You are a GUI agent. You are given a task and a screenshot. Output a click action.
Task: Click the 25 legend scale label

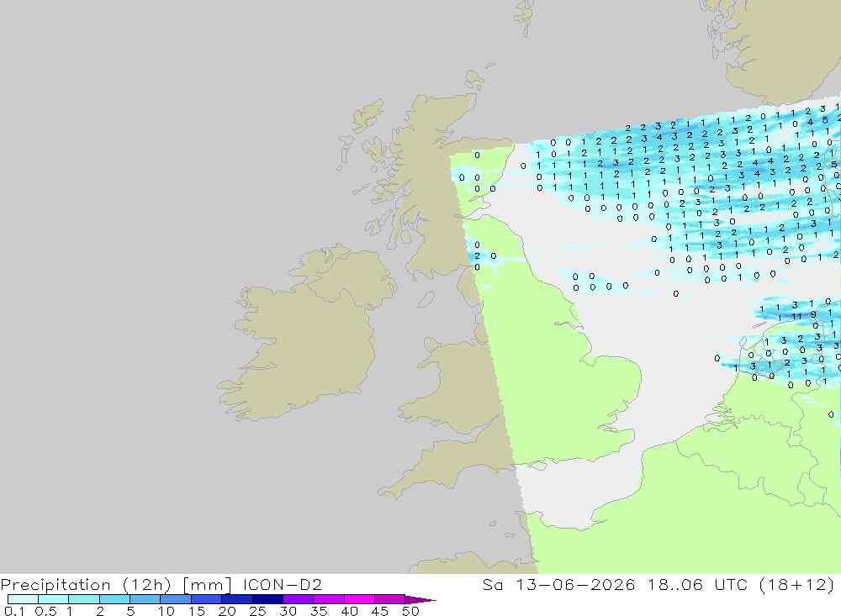[257, 611]
